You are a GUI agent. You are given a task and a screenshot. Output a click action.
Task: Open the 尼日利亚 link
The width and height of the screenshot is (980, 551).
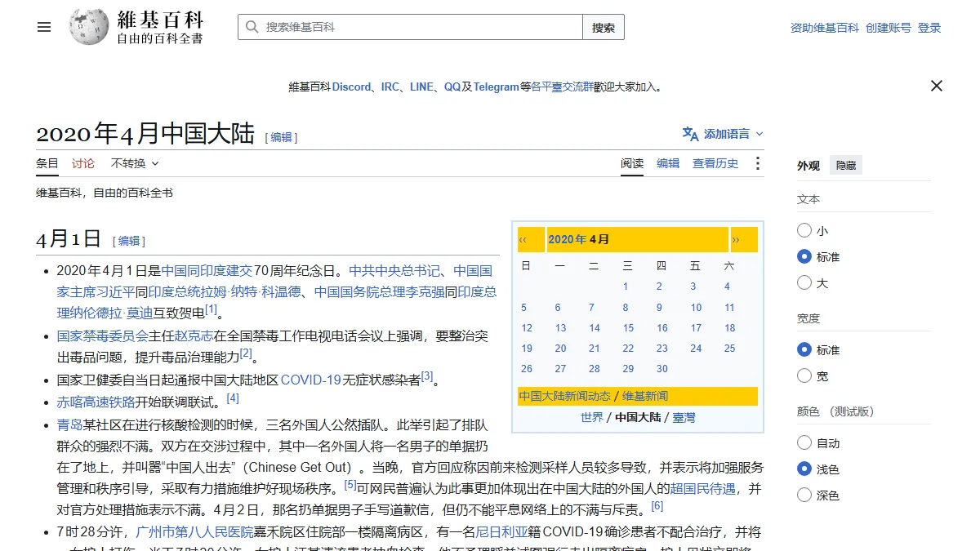pos(502,532)
